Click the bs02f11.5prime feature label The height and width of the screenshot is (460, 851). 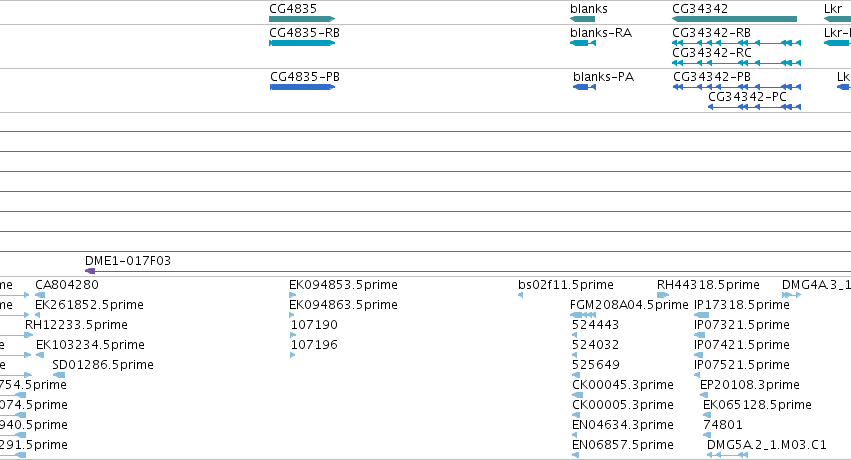click(x=566, y=285)
